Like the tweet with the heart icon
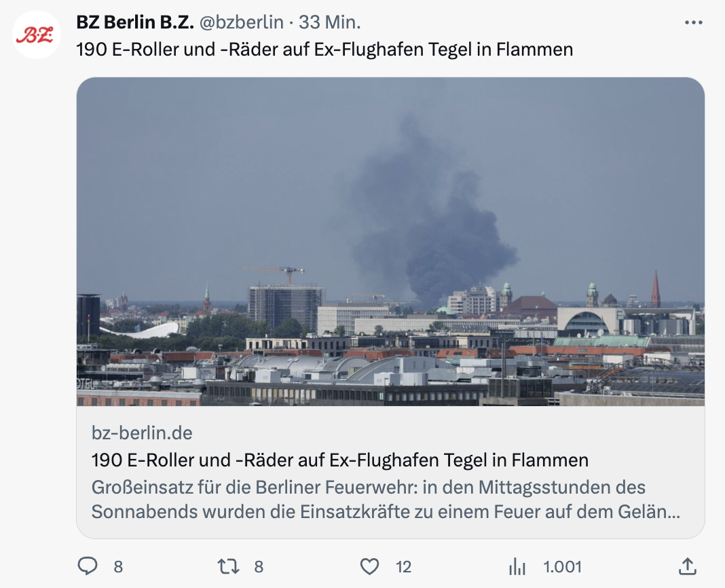Viewport: 725px width, 588px height. tap(369, 566)
